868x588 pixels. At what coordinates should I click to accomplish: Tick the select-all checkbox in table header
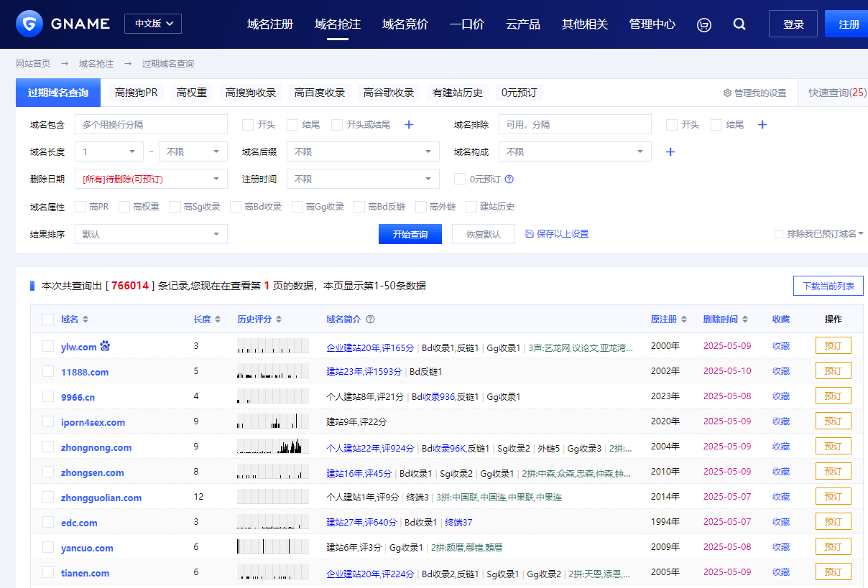(48, 319)
